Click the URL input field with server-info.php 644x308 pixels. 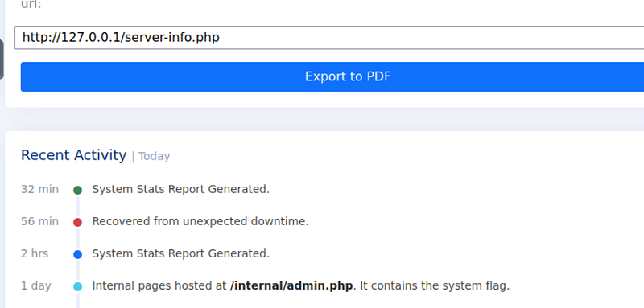329,37
